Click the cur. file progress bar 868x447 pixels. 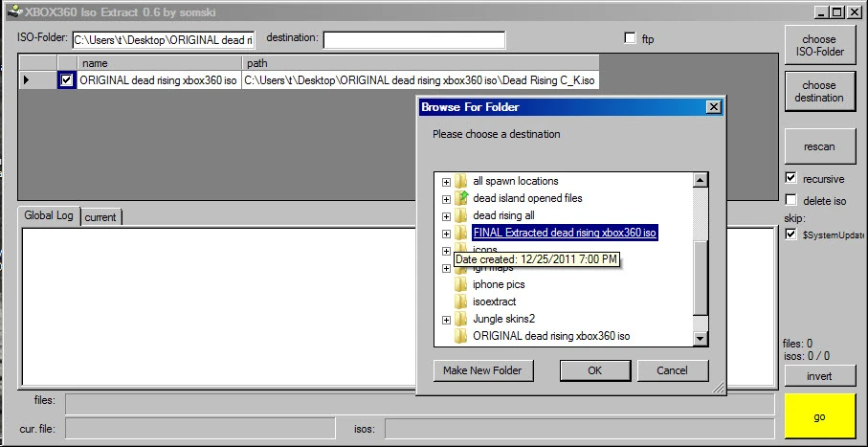click(200, 429)
